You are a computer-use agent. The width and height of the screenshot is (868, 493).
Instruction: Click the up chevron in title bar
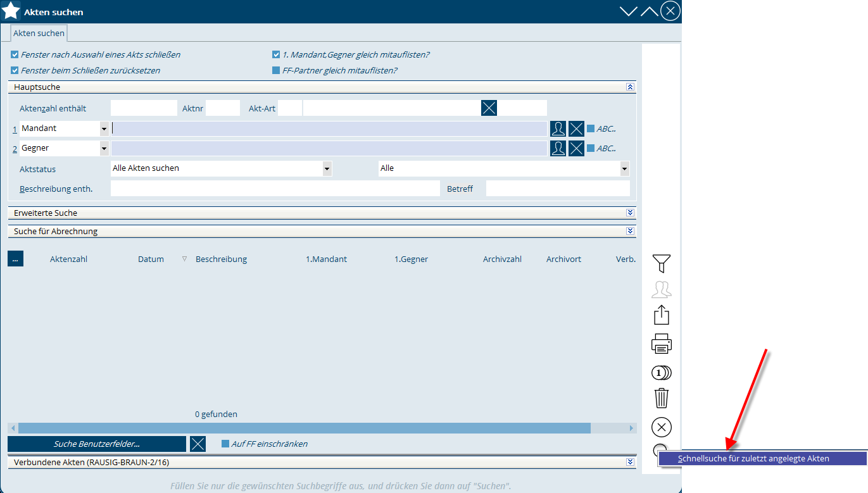click(649, 11)
